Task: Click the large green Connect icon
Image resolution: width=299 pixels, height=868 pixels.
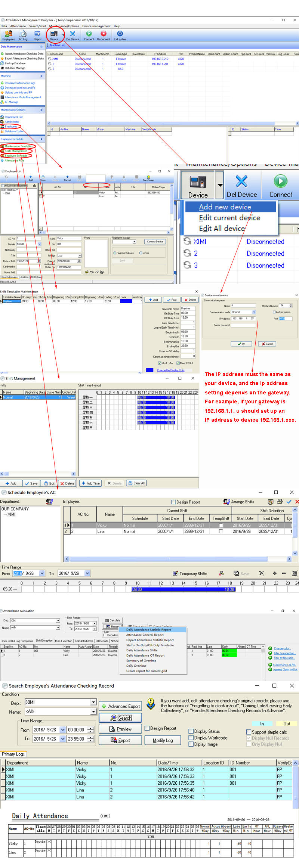Action: coord(280,181)
